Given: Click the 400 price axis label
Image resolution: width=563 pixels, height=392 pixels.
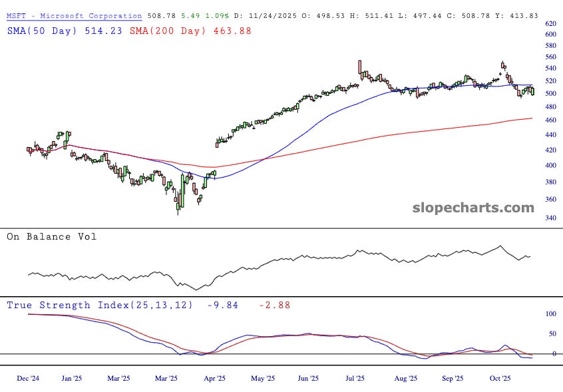Looking at the screenshot, I should point(551,166).
